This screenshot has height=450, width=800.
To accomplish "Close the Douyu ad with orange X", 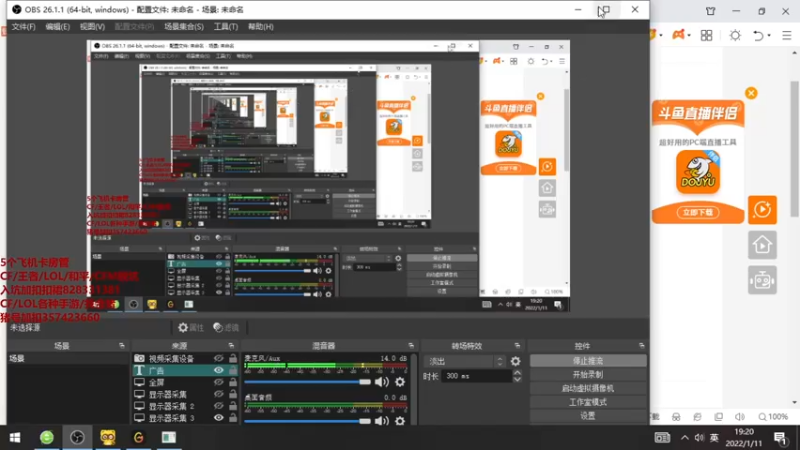I will (751, 93).
